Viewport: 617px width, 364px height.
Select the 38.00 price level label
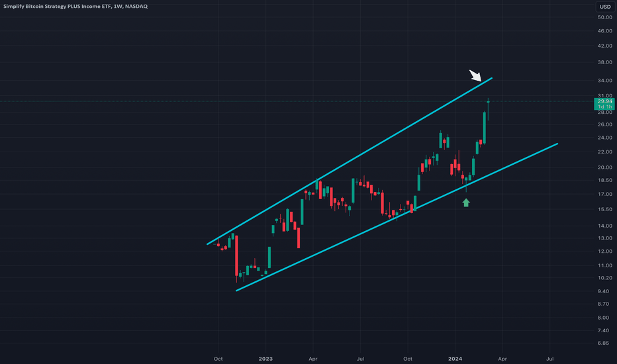pos(604,62)
